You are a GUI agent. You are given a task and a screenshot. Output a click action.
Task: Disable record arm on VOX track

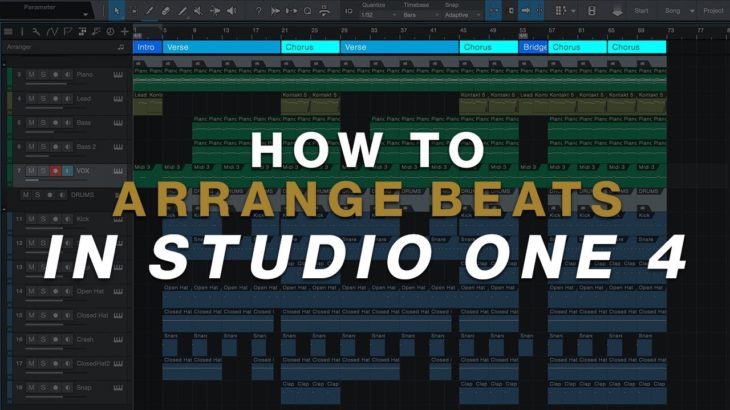(x=55, y=171)
